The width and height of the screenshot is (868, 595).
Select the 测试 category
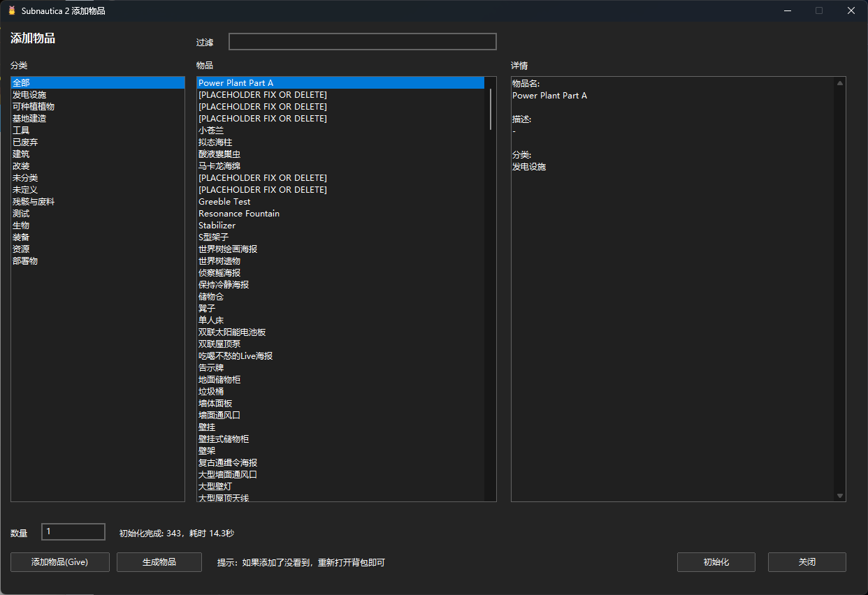98,213
